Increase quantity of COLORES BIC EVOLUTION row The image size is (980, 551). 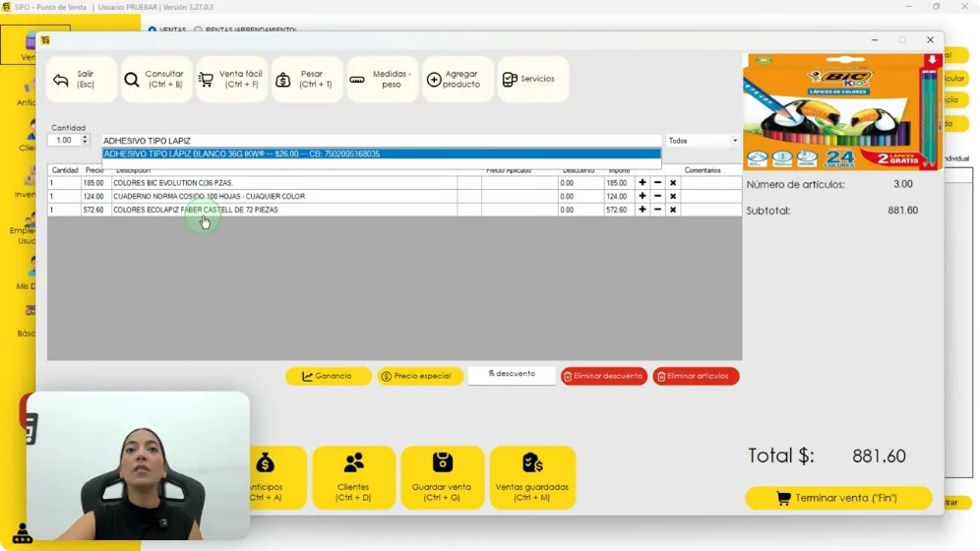click(642, 182)
